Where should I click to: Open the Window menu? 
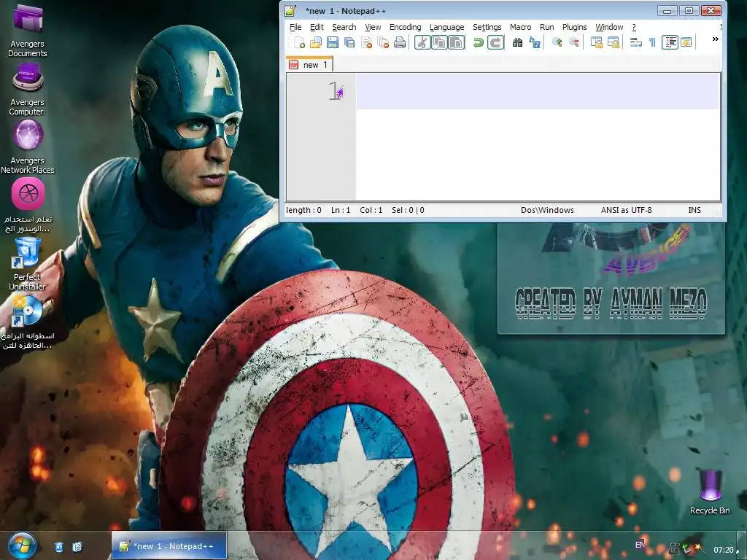click(609, 27)
